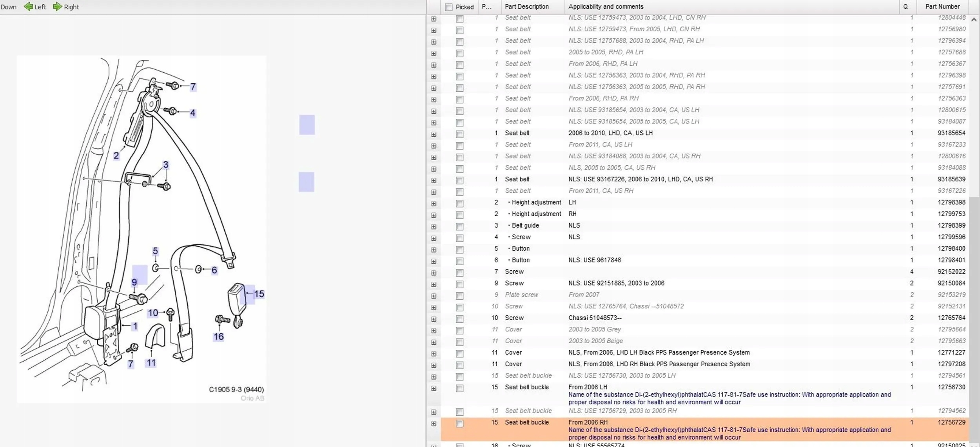The image size is (980, 447).
Task: Toggle the Picked header checkbox
Action: click(x=448, y=7)
